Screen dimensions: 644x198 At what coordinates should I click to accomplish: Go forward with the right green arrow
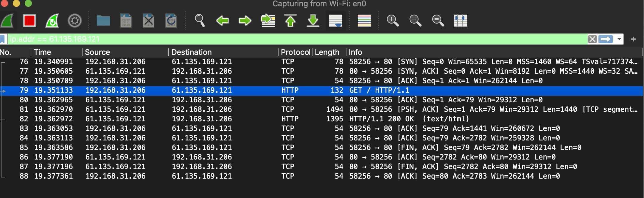pos(245,21)
